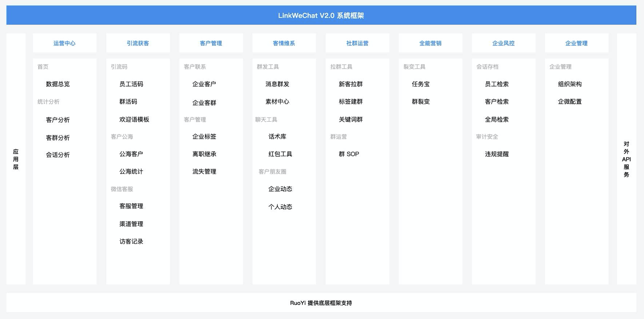This screenshot has height=319, width=644.
Task: Open 关键词群 entry
Action: click(351, 119)
